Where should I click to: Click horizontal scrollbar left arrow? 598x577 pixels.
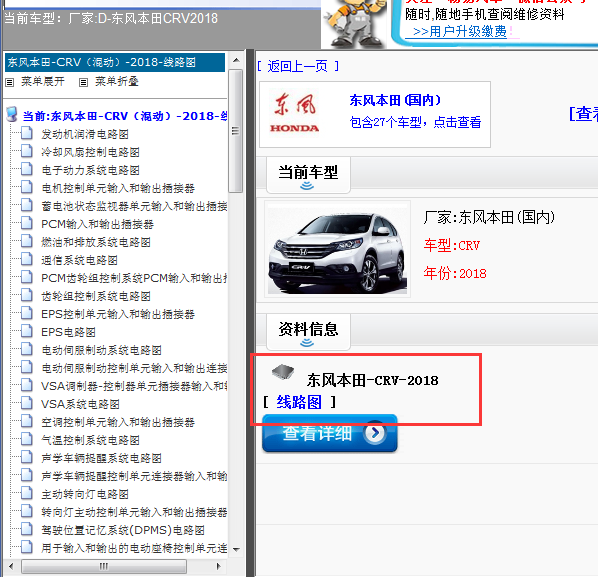11,566
